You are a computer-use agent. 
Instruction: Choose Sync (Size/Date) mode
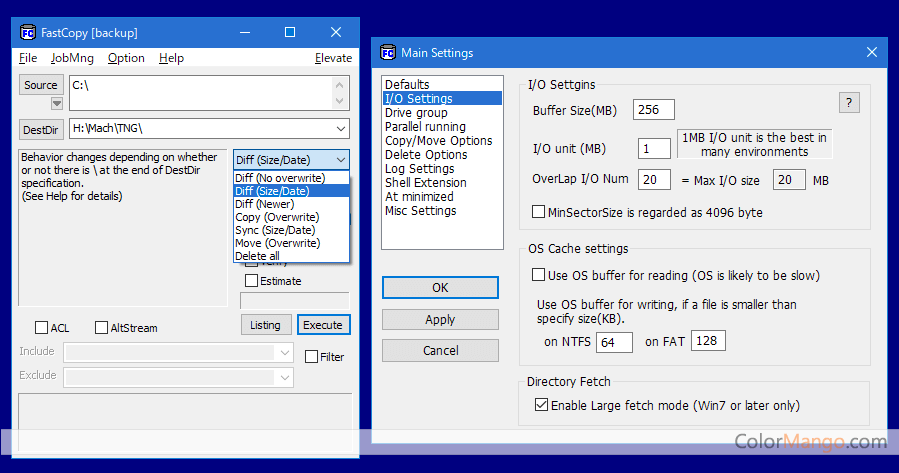(x=291, y=230)
